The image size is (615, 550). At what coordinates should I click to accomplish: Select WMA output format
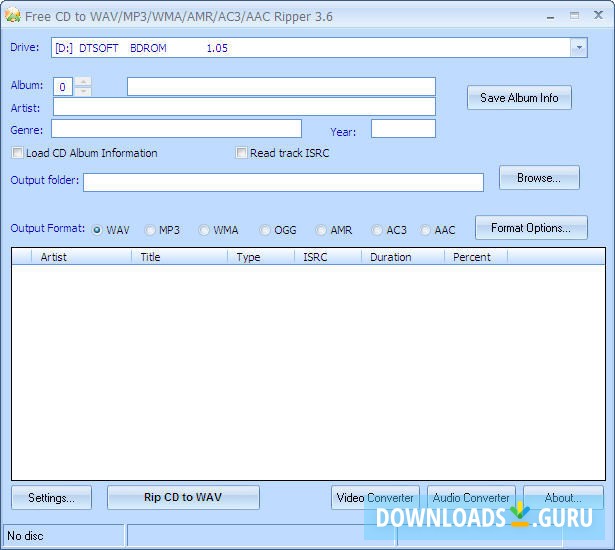click(x=204, y=230)
